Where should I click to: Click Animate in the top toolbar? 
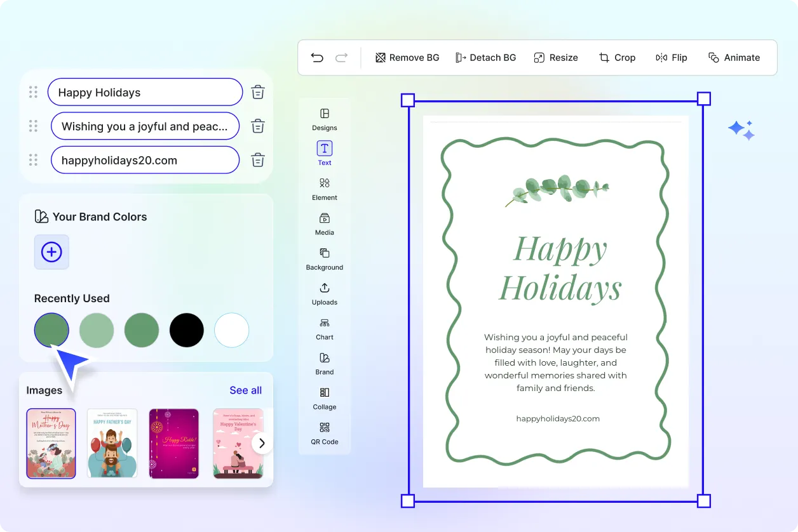(734, 57)
